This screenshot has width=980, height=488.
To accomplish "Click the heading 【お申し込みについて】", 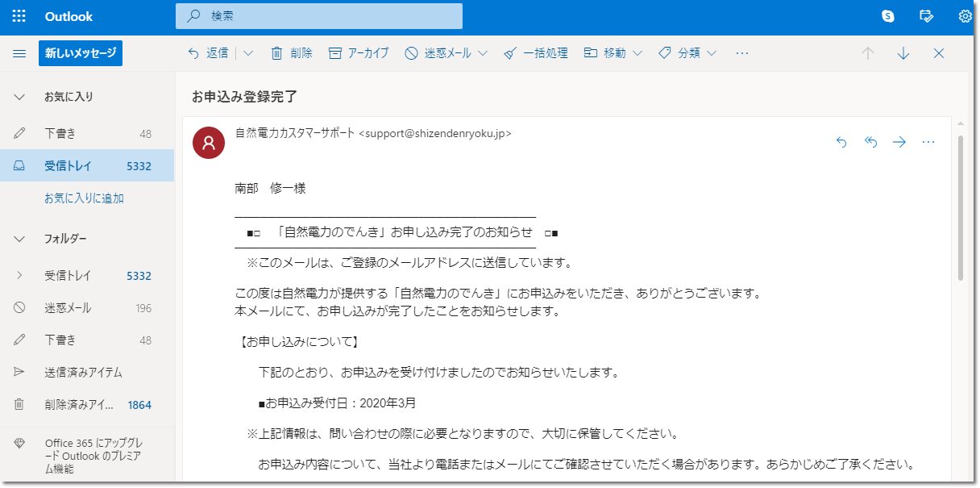I will pyautogui.click(x=299, y=342).
